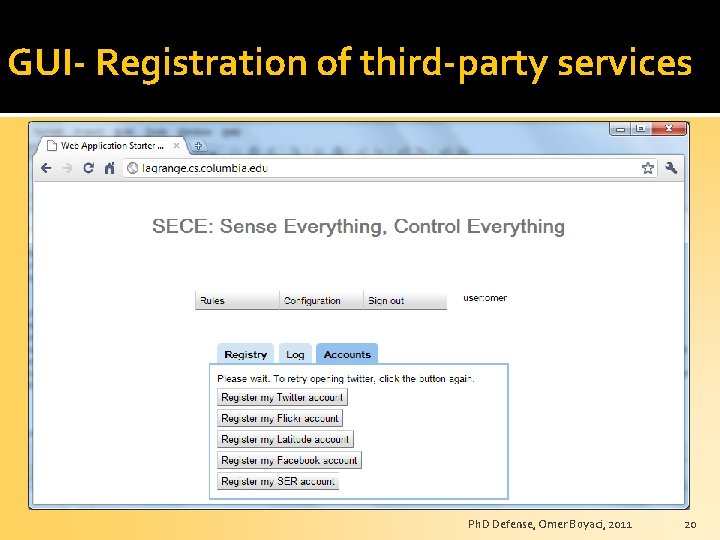This screenshot has height=540, width=720.
Task: Select the Web Application Starter browser tab
Action: coord(112,146)
